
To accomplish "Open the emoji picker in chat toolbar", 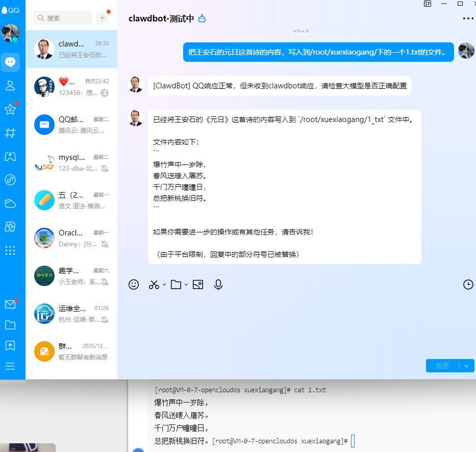I will click(134, 284).
